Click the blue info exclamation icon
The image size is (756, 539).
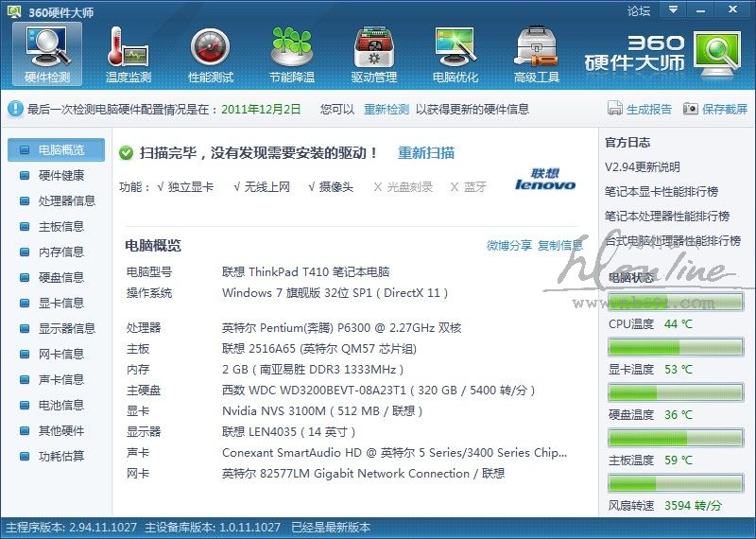(x=15, y=109)
